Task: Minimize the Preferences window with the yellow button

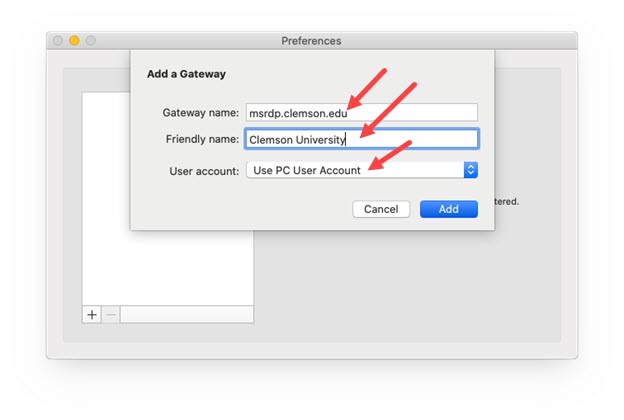Action: point(74,41)
